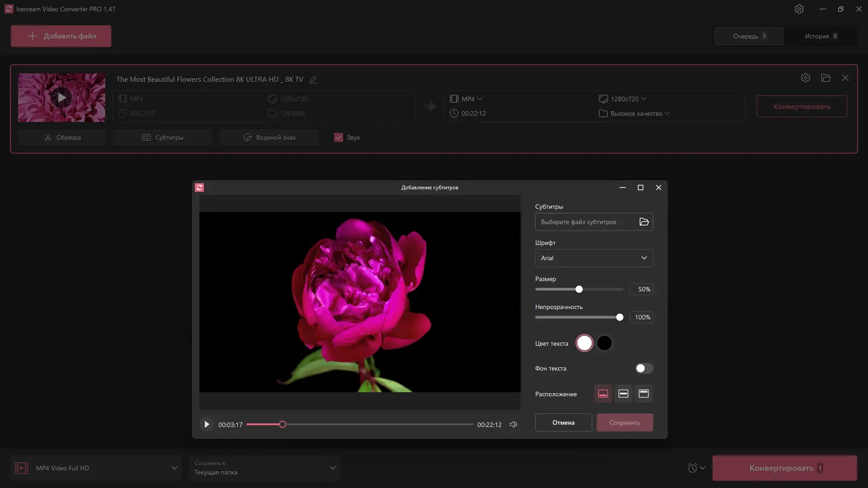Select the black text color swatch
Screen dimensions: 868x488
[x=605, y=343]
